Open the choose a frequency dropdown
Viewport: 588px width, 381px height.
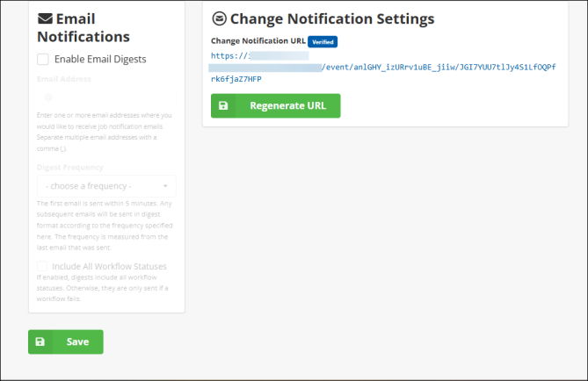[x=105, y=186]
